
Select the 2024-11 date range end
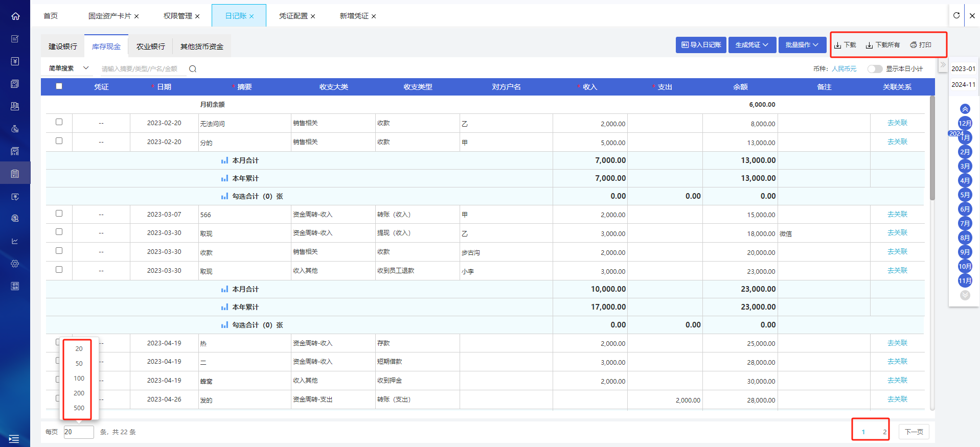(964, 85)
